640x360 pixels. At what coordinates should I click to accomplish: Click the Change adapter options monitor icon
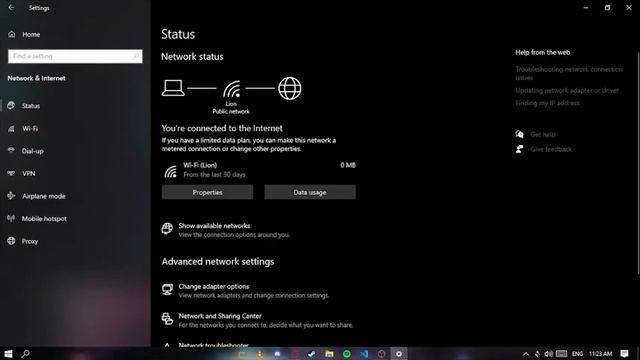(x=167, y=289)
